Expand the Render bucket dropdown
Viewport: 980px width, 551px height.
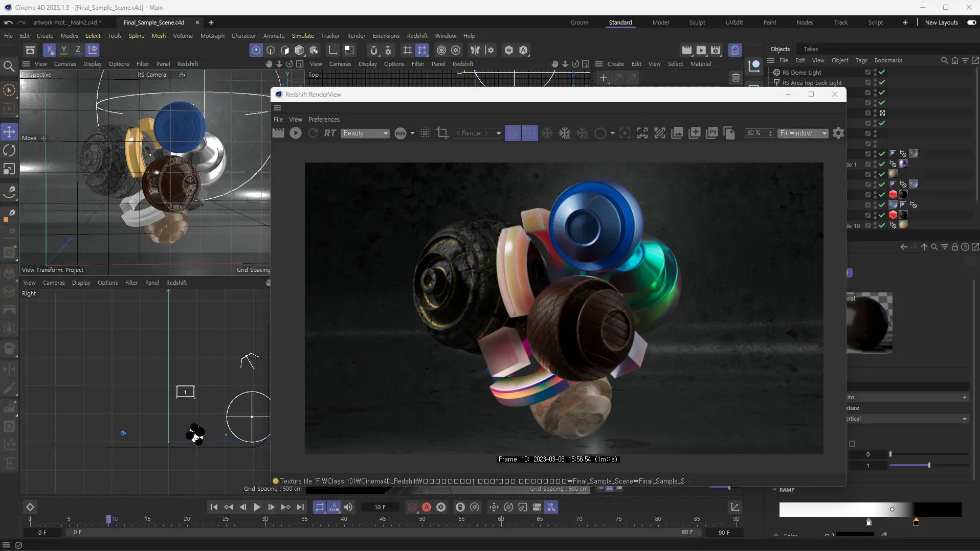point(498,133)
